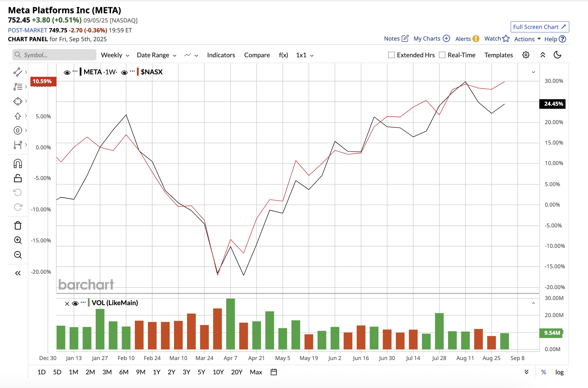Change chart type line icon

(187, 55)
